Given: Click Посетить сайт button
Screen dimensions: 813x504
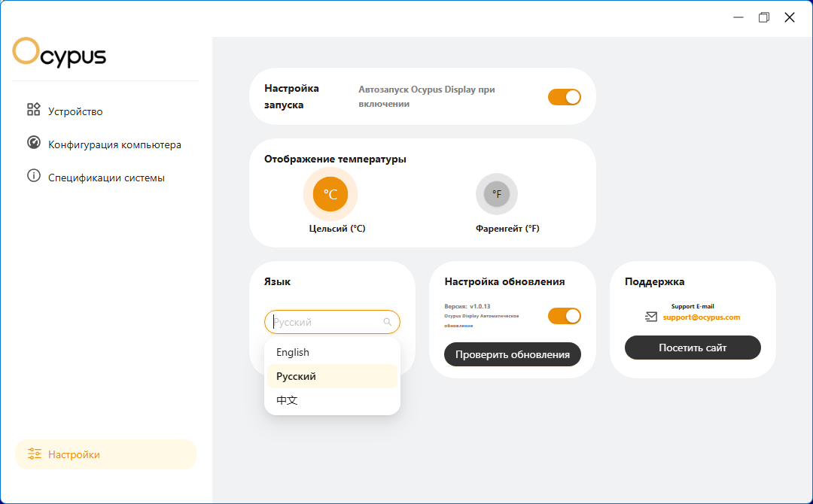Looking at the screenshot, I should click(693, 348).
